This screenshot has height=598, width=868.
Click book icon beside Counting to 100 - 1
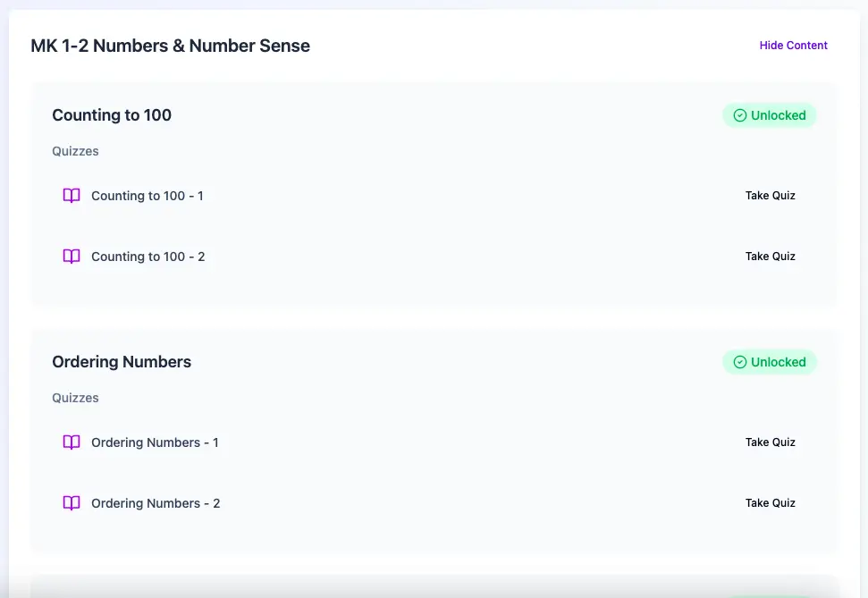(72, 196)
